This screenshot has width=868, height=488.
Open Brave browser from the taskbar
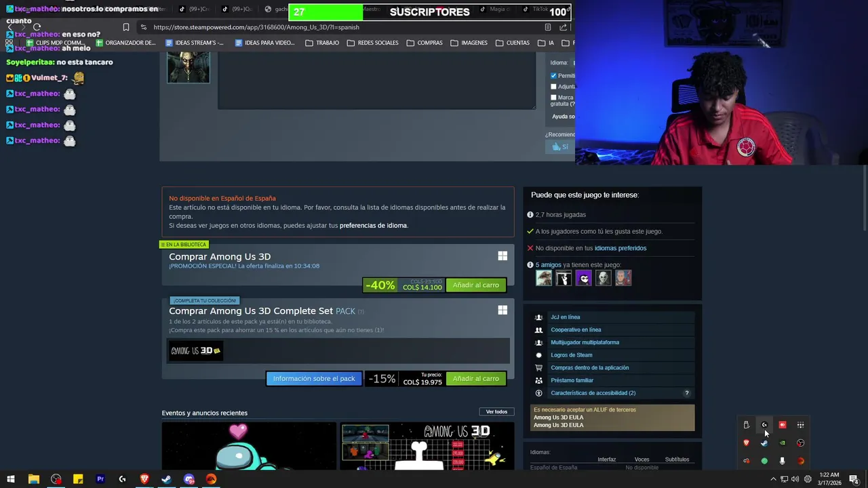(144, 479)
